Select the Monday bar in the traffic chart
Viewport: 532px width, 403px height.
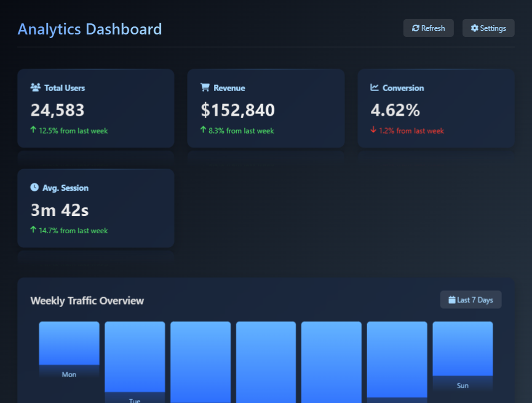(x=69, y=343)
